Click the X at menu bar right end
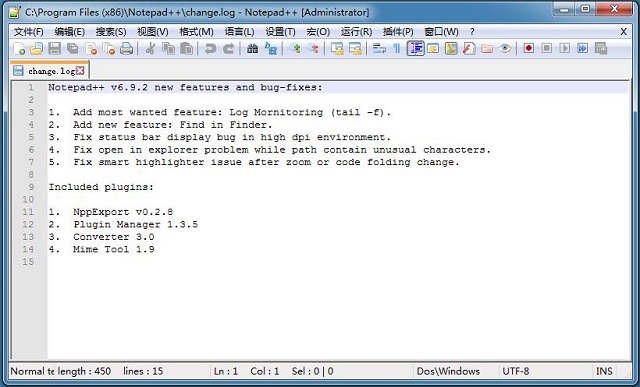640x387 pixels. click(x=623, y=31)
